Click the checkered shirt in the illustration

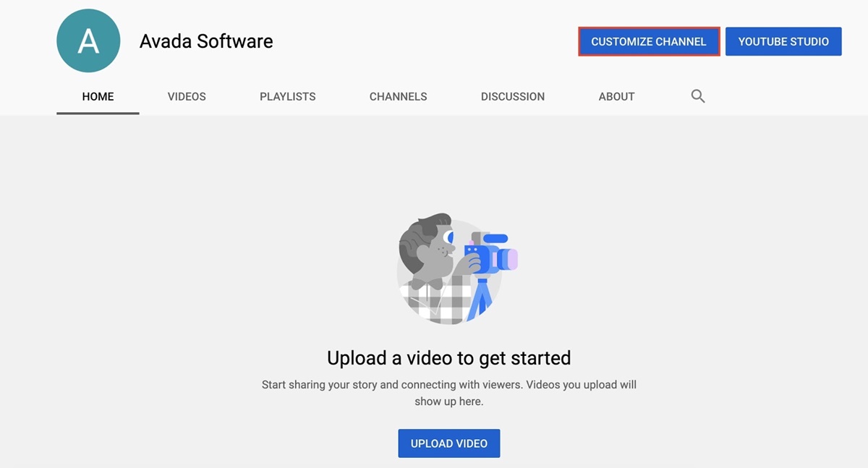click(x=438, y=300)
